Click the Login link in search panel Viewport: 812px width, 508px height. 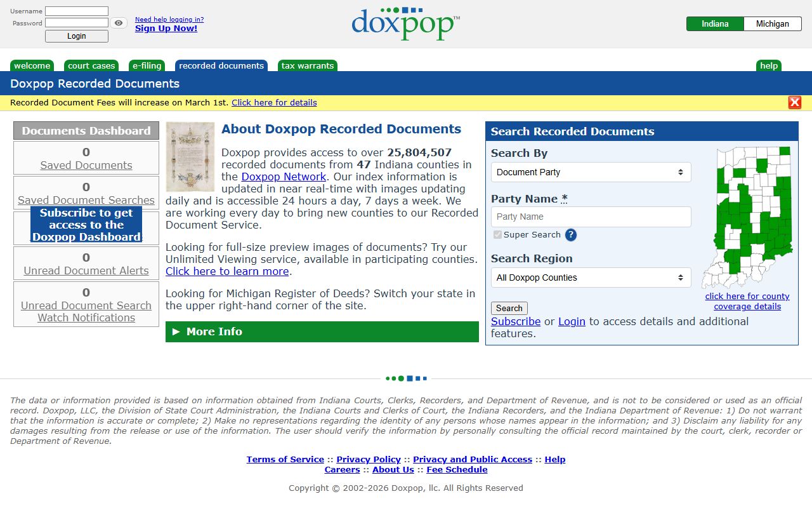pos(572,321)
